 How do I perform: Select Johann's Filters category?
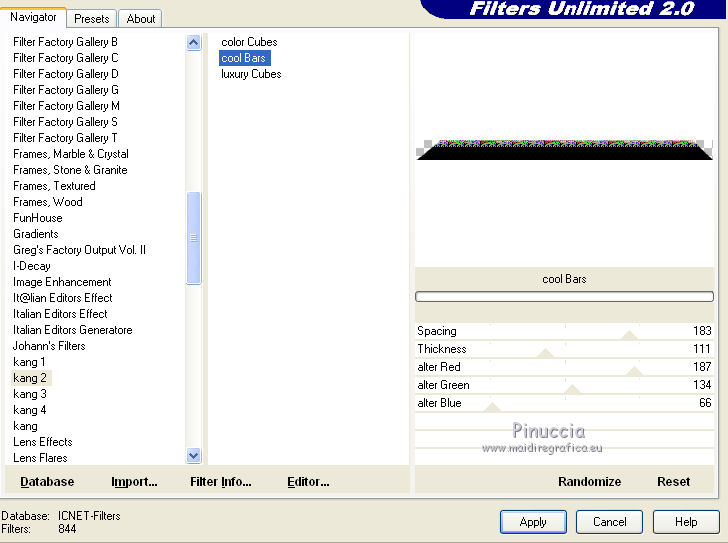click(x=49, y=346)
